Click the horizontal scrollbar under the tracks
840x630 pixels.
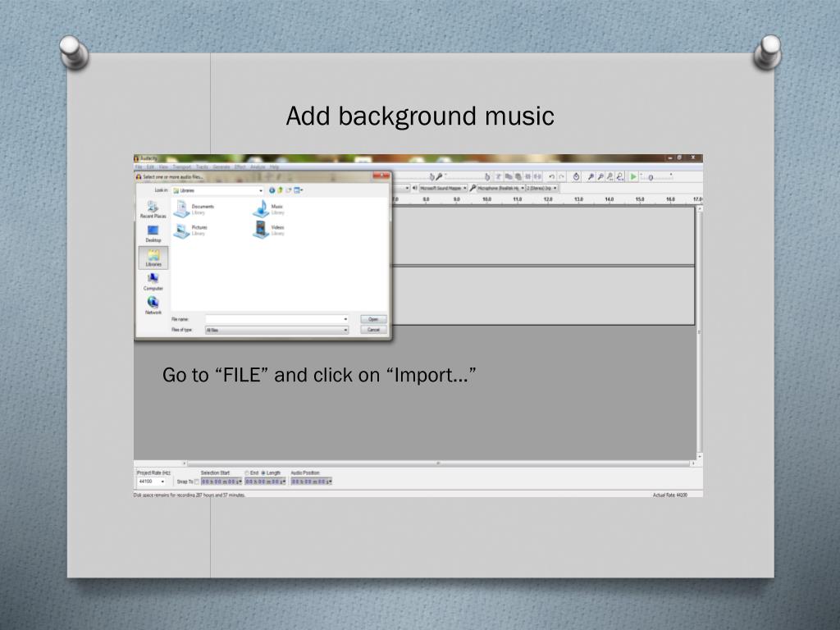point(439,463)
